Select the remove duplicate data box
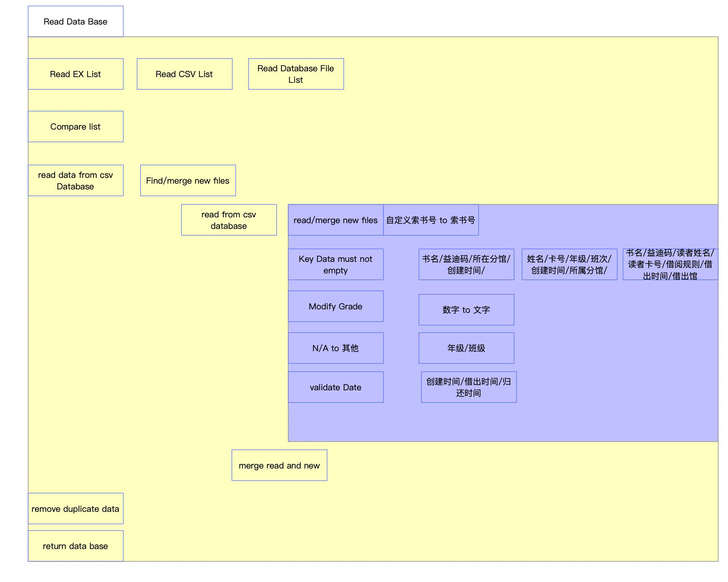Screen dimensions: 728x582 click(x=75, y=509)
